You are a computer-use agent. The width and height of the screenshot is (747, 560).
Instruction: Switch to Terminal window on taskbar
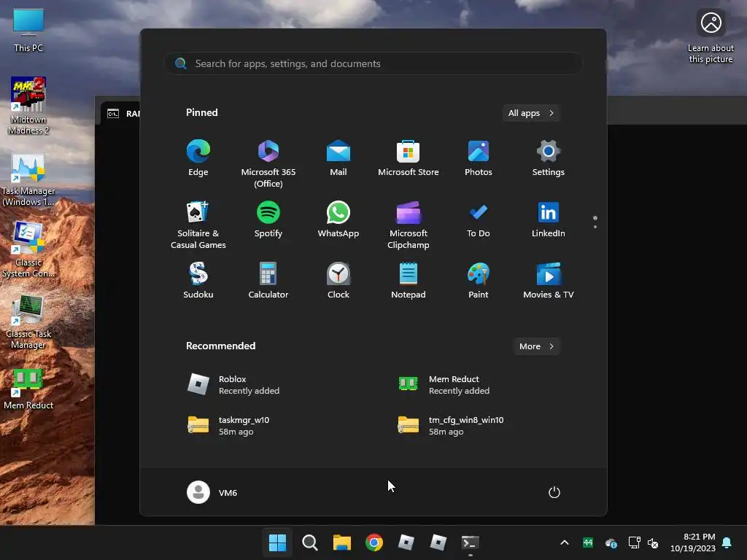coord(471,542)
